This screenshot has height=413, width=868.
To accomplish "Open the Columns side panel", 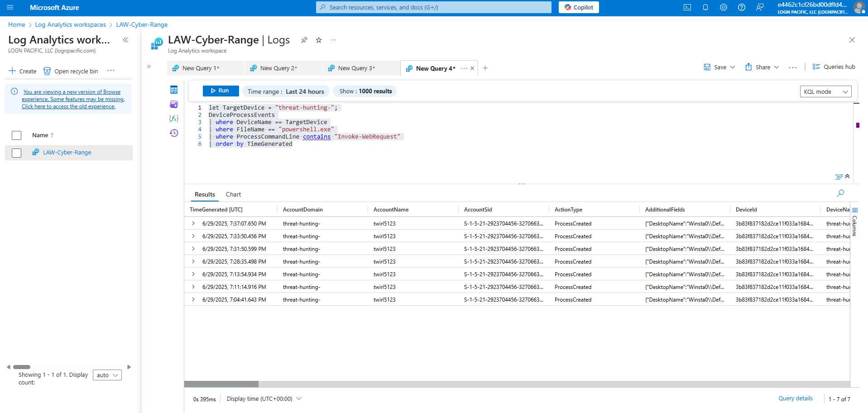I will pyautogui.click(x=855, y=222).
